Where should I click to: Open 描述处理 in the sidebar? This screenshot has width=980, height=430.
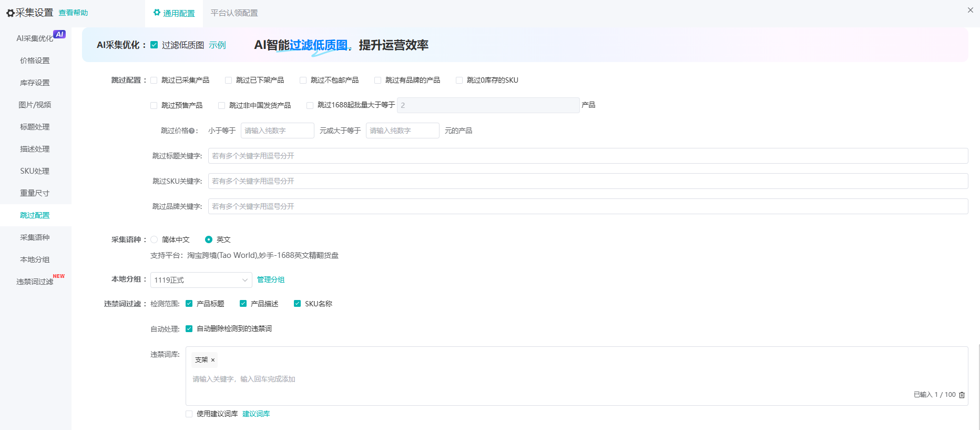click(x=36, y=149)
